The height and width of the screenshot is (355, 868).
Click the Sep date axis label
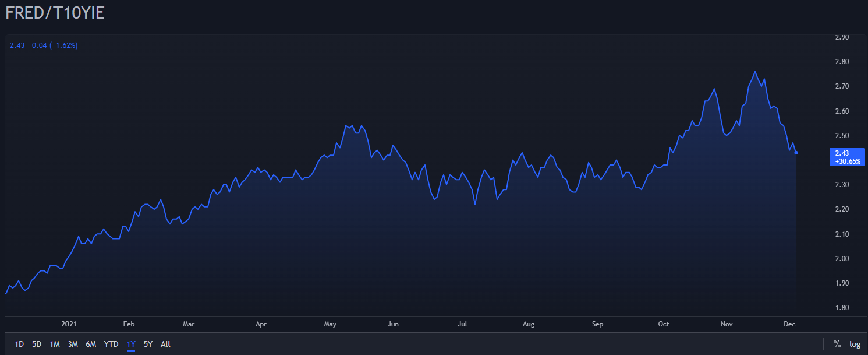(x=597, y=324)
